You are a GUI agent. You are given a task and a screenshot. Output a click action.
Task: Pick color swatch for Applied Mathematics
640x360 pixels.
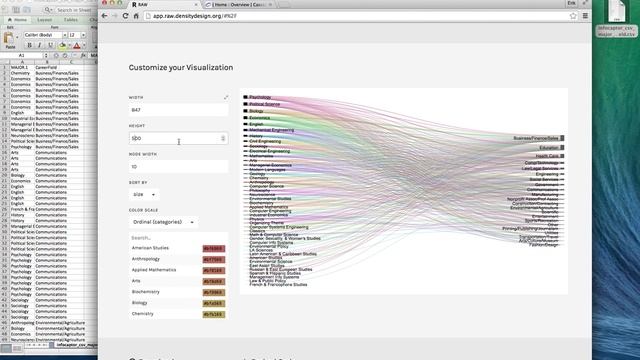(213, 271)
